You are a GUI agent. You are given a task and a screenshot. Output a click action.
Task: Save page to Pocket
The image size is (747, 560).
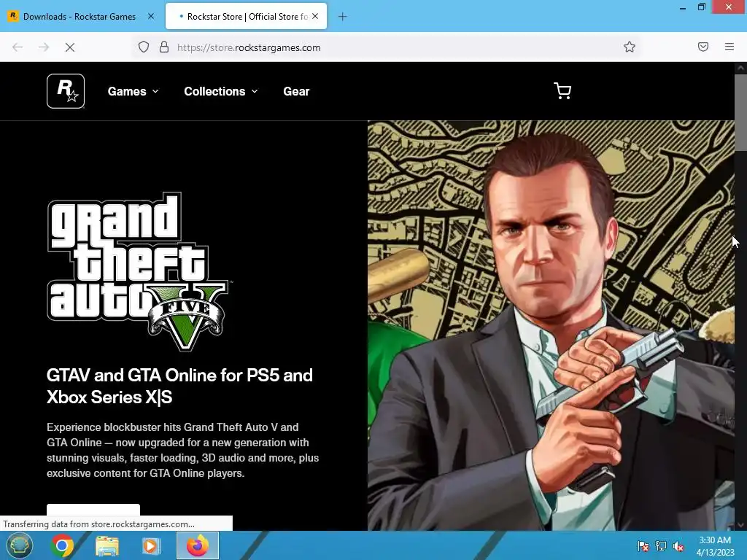703,47
